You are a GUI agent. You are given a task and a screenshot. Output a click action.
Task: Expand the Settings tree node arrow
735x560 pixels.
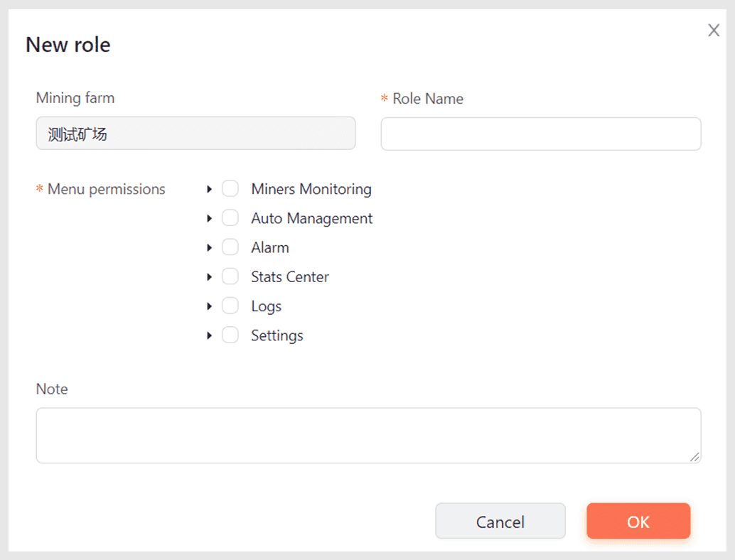pos(209,335)
